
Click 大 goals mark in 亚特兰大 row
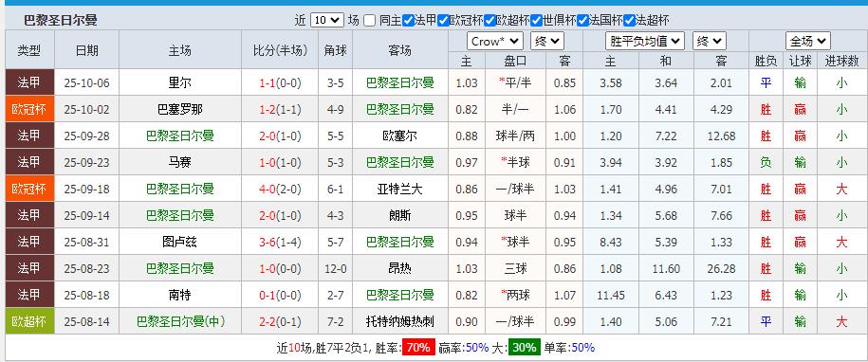841,189
